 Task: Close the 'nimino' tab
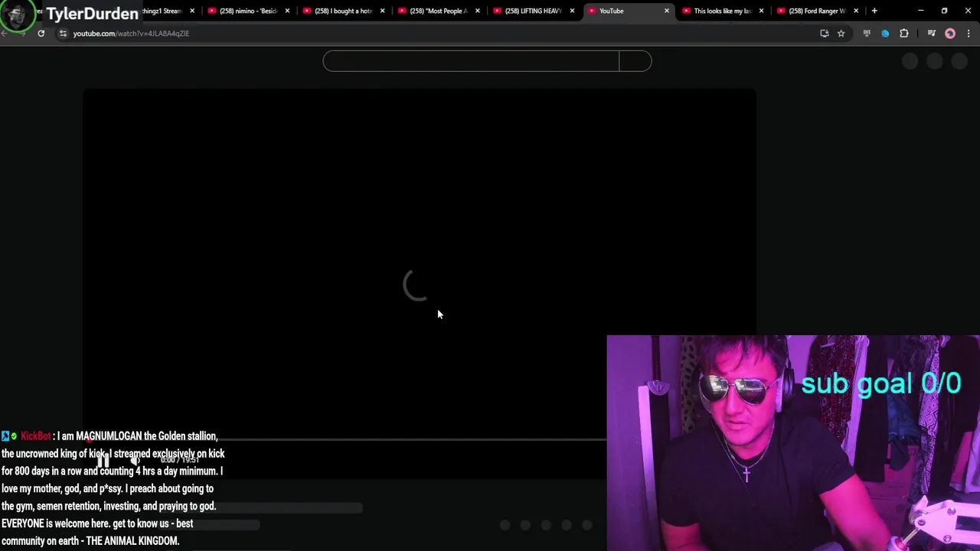[287, 11]
